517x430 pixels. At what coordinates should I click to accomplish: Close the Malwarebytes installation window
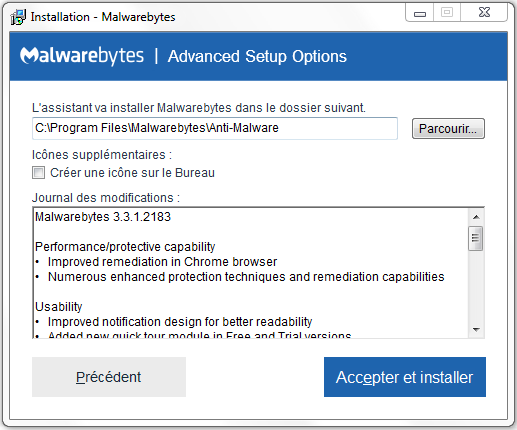[484, 13]
